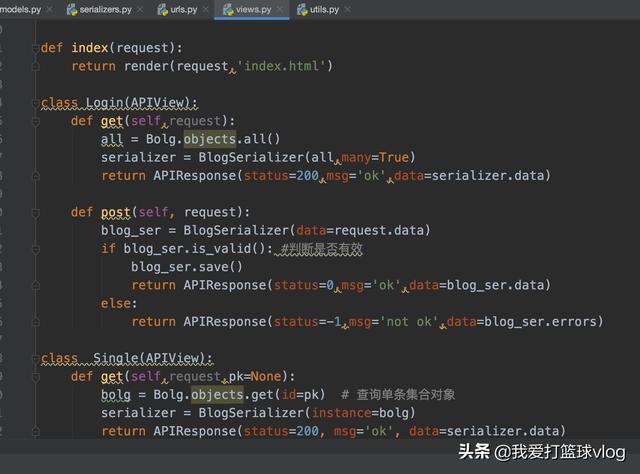
Task: Click the instance=bolg argument
Action: point(360,413)
